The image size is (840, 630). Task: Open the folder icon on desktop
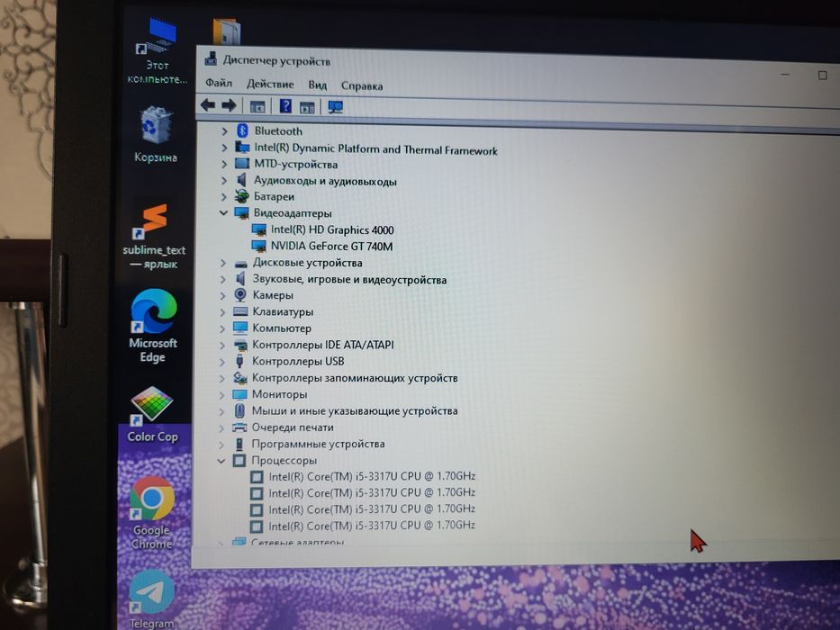tap(226, 31)
